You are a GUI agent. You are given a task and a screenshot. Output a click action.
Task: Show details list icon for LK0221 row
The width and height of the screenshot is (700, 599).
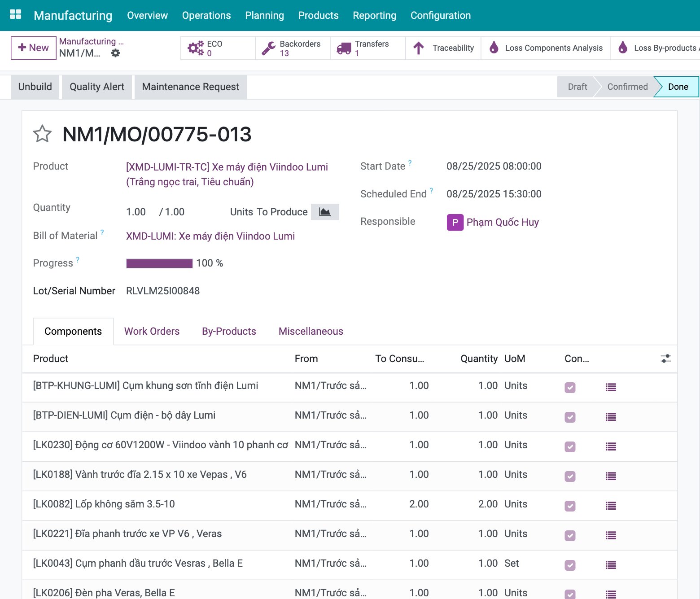click(611, 535)
